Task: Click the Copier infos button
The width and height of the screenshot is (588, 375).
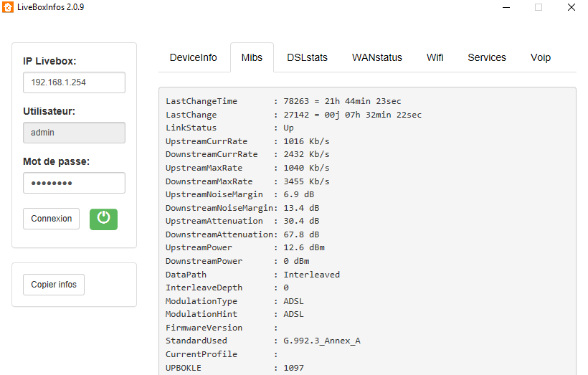Action: pyautogui.click(x=54, y=285)
